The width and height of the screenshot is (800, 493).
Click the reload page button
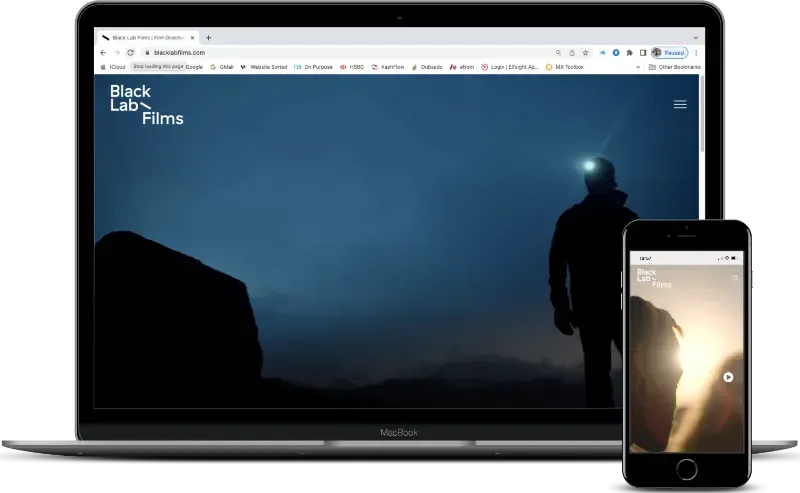point(131,53)
